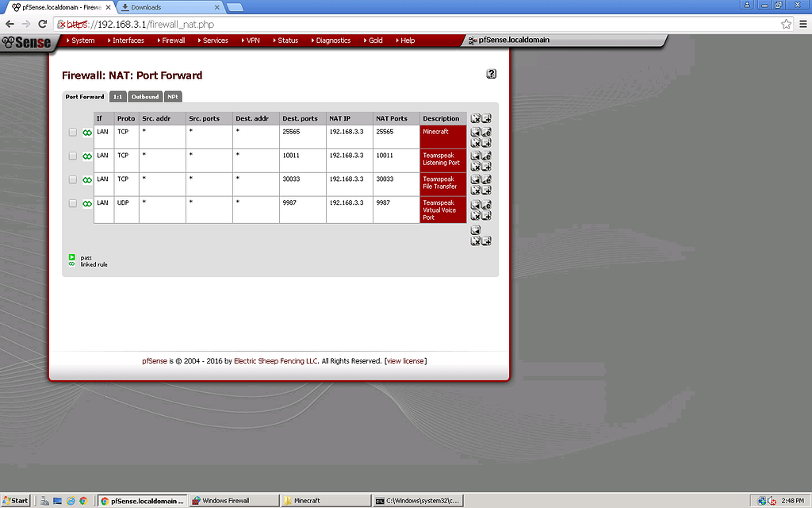
Task: Open the page help question mark icon
Action: click(x=491, y=73)
